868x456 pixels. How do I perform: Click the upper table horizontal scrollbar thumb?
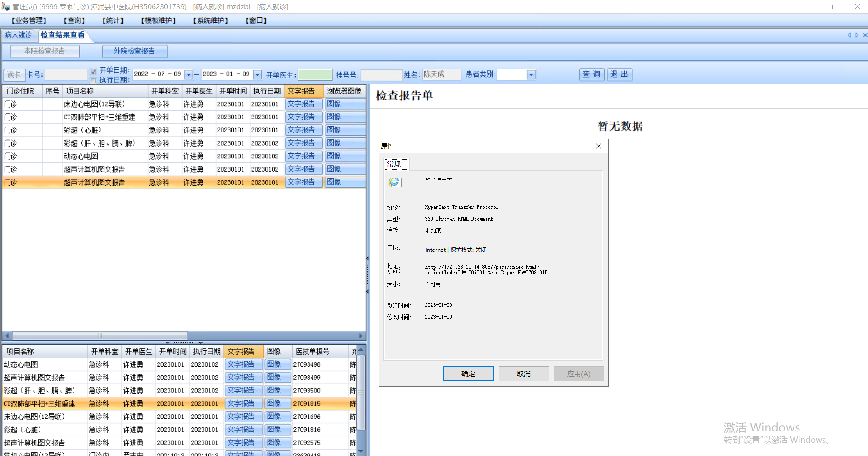100,336
